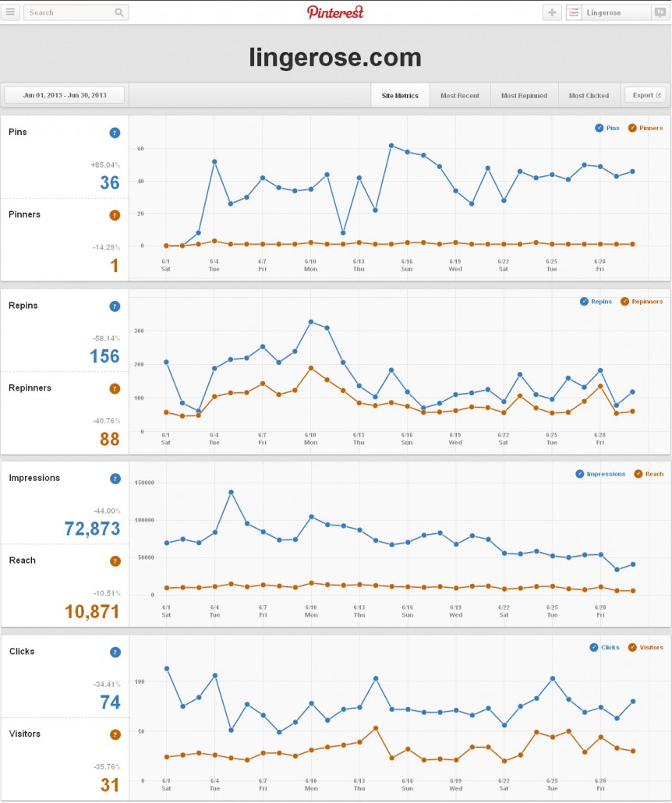Open the help icon next to Pinners metric
The height and width of the screenshot is (803, 672).
point(115,215)
